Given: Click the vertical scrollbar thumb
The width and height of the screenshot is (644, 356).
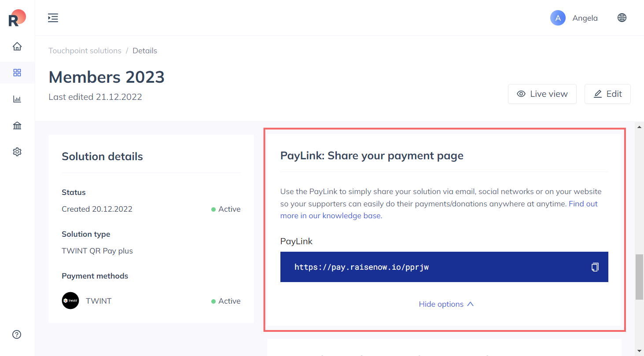Looking at the screenshot, I should tap(639, 277).
